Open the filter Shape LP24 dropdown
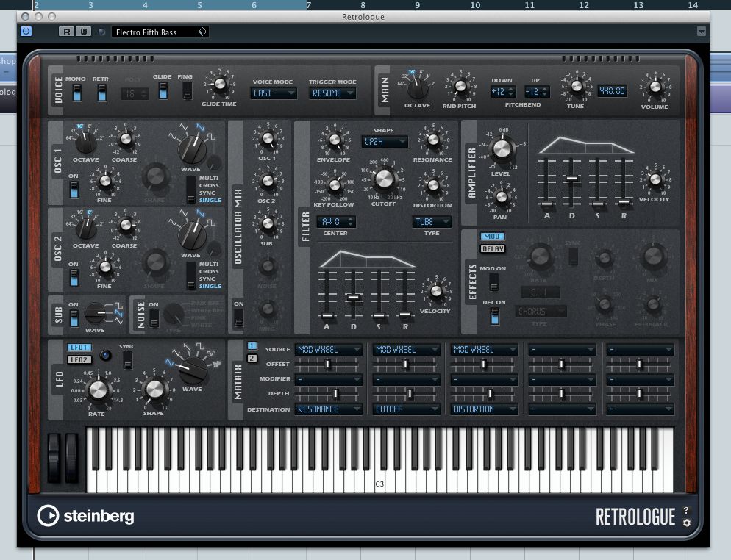Image resolution: width=731 pixels, height=560 pixels. 385,142
